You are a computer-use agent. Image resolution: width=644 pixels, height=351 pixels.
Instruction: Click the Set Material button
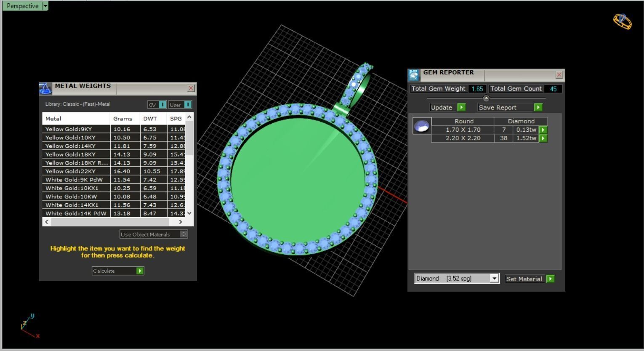pyautogui.click(x=530, y=279)
